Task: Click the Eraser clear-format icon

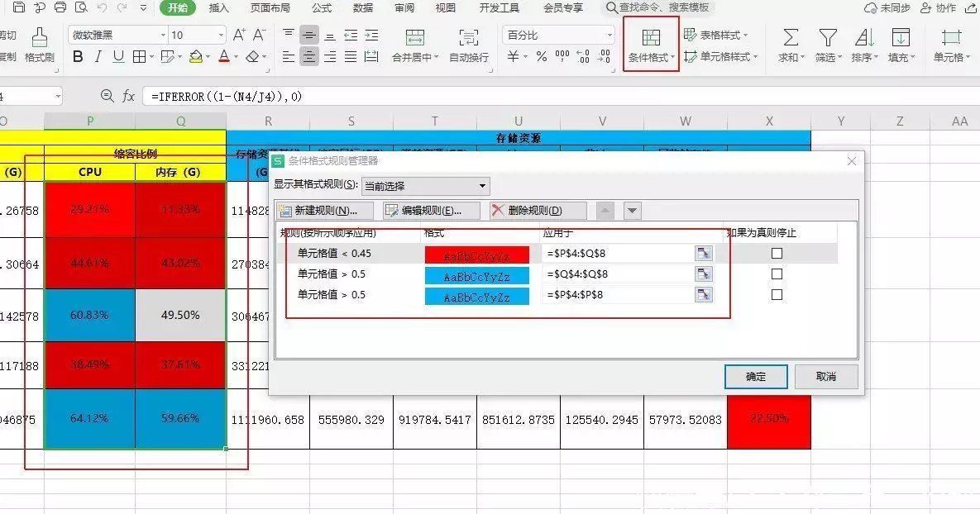Action: coord(252,57)
